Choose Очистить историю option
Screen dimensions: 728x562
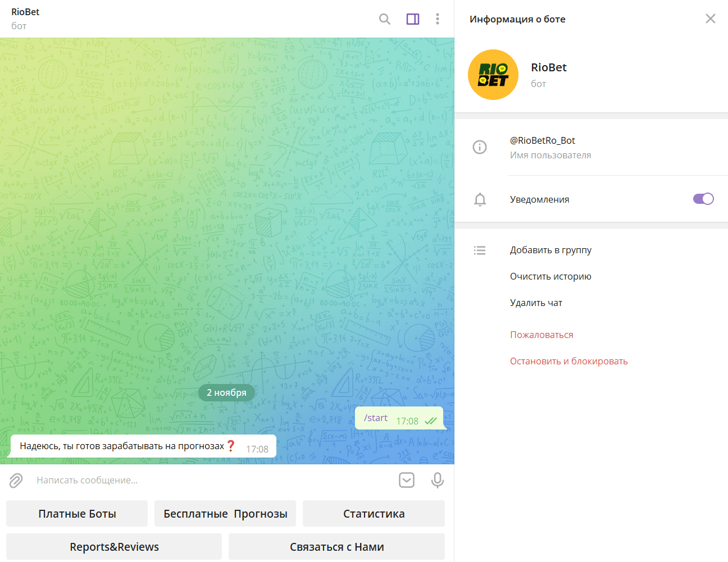click(x=550, y=276)
